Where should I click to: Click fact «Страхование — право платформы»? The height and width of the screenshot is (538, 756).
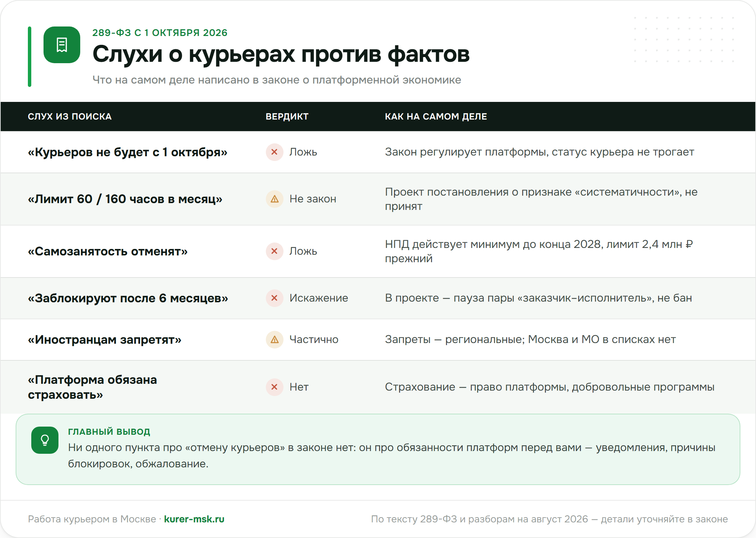pyautogui.click(x=550, y=387)
